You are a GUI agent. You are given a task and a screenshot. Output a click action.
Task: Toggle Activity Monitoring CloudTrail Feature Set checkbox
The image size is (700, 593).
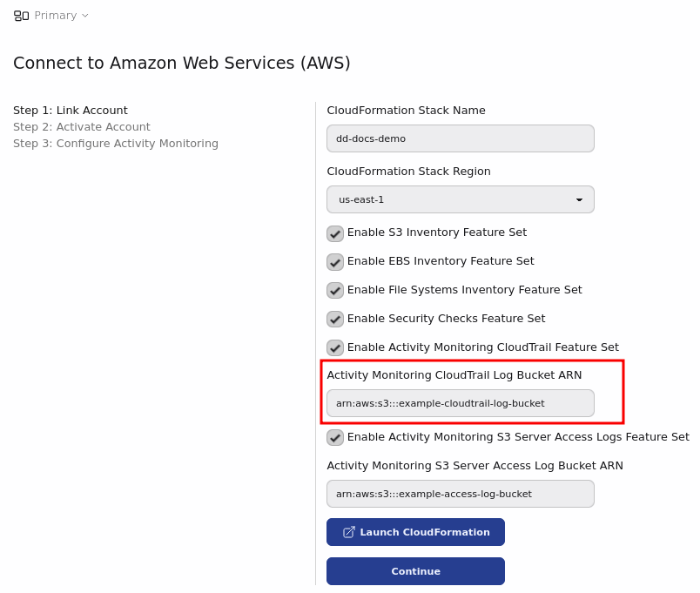tap(335, 348)
